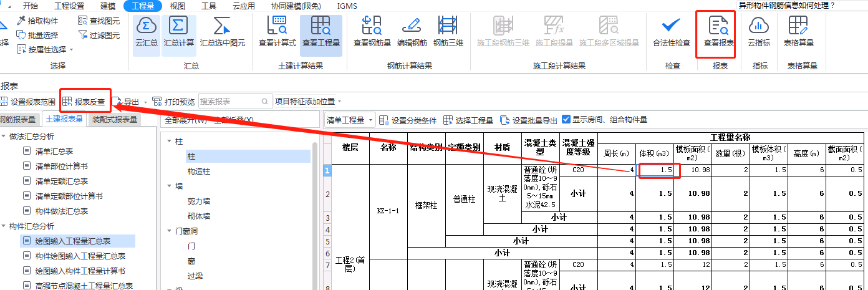Click 模板面积 value 10.98 in row 1
This screenshot has width=868, height=290.
click(694, 170)
